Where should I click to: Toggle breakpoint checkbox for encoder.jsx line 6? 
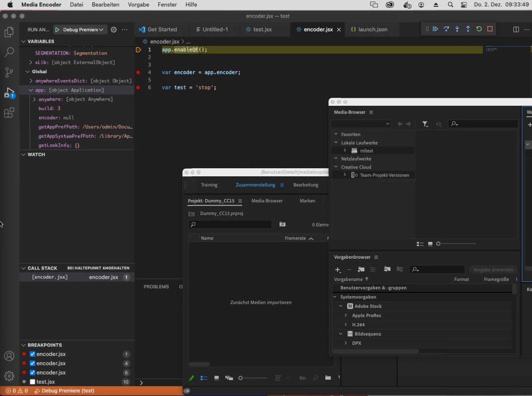point(33,372)
